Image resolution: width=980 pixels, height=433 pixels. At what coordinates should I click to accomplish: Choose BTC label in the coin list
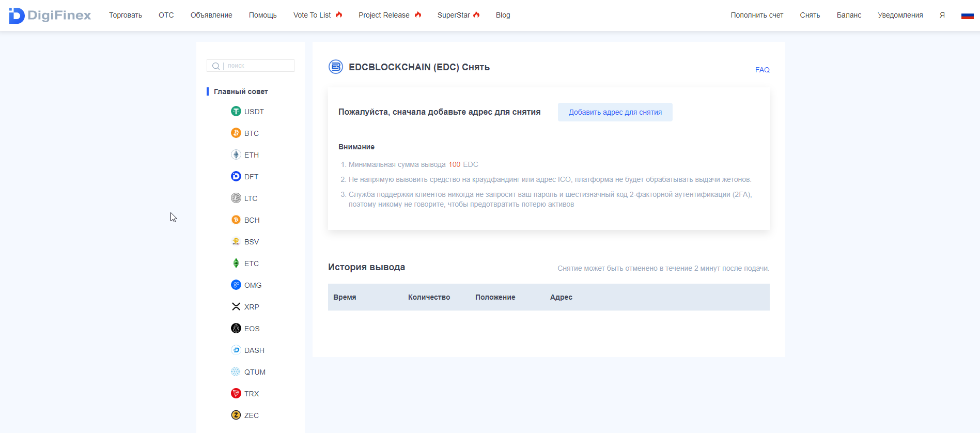click(x=252, y=133)
